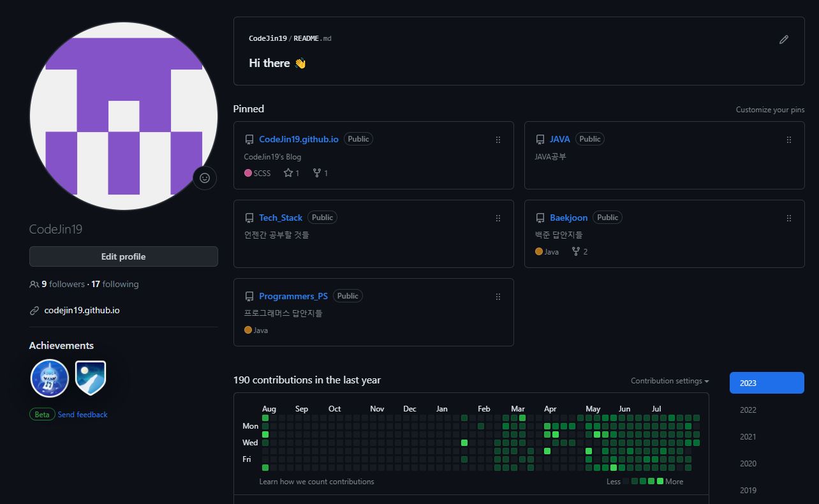Image resolution: width=819 pixels, height=504 pixels.
Task: Click the Edit profile button
Action: [x=123, y=256]
